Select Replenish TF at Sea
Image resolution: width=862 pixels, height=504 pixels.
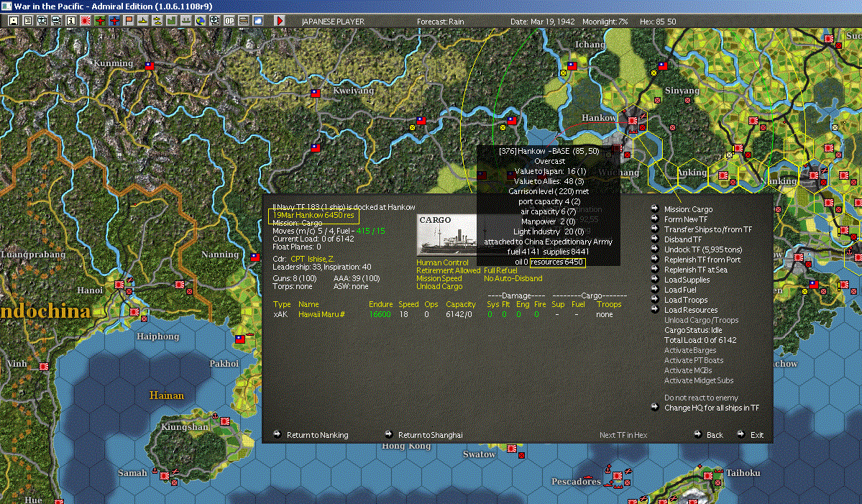(695, 270)
